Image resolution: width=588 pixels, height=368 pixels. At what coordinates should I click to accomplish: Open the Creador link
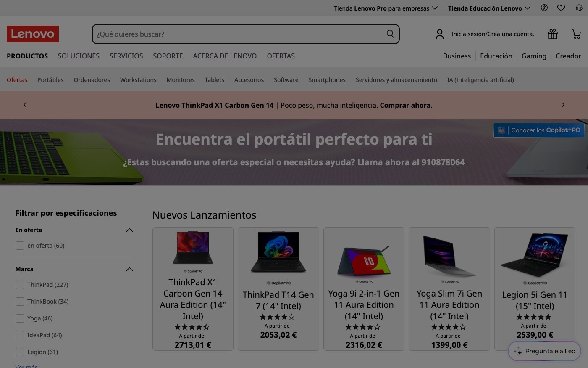pos(568,56)
